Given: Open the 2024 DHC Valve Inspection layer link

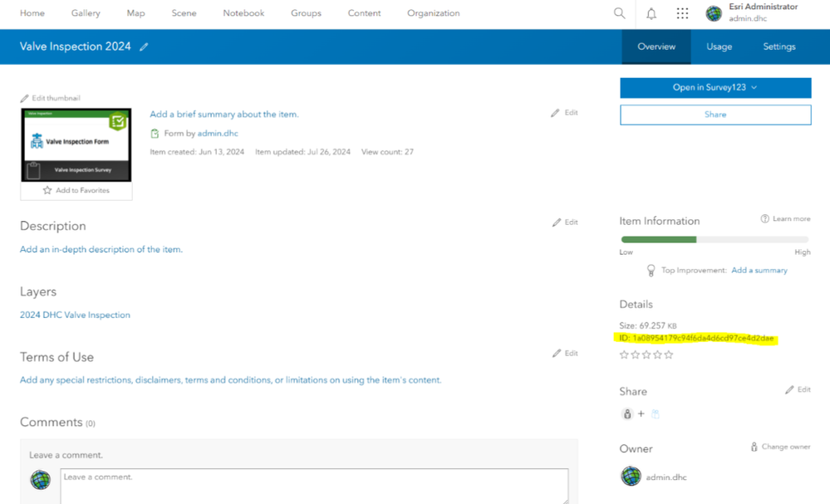Looking at the screenshot, I should 75,315.
